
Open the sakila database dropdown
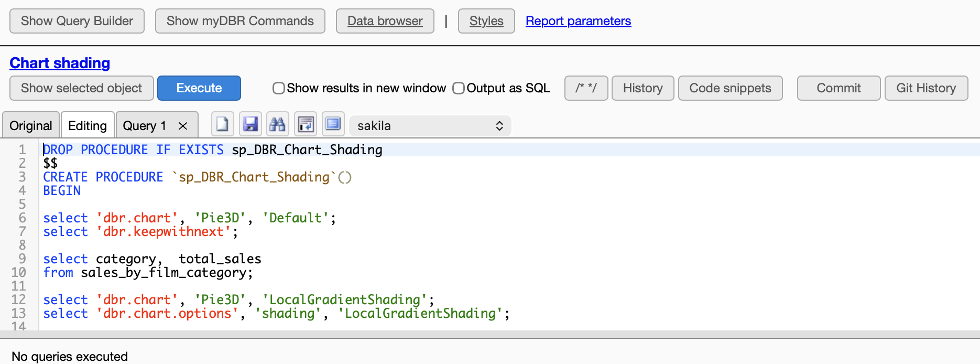(x=430, y=126)
